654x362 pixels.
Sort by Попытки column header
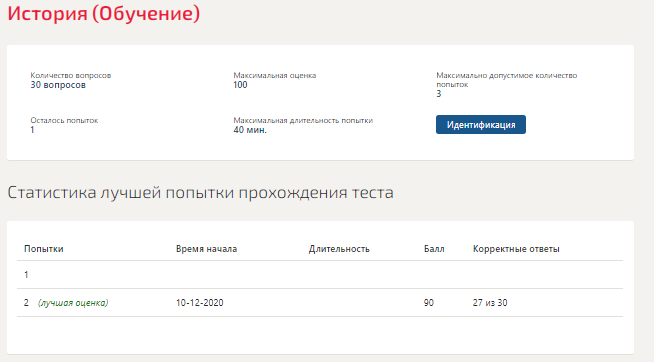point(44,249)
